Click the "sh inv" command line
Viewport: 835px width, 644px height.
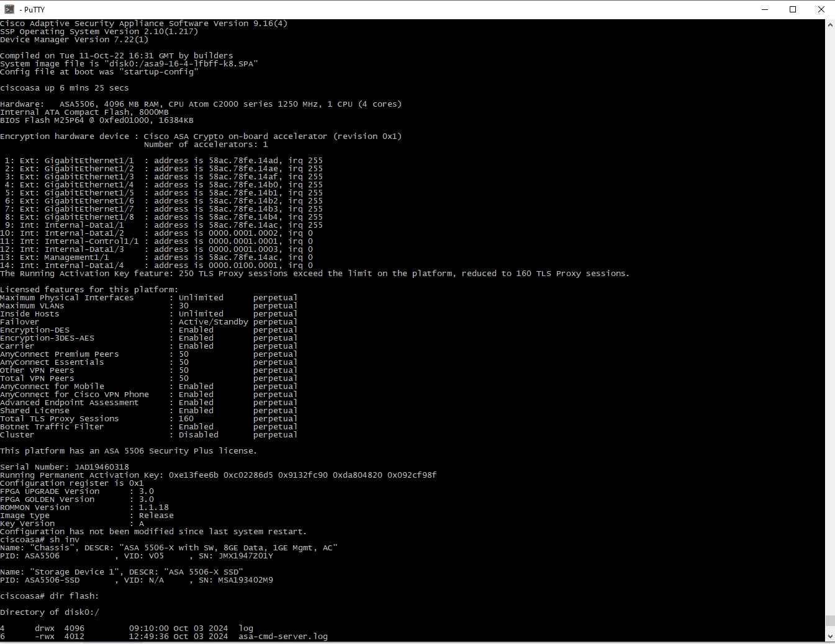point(40,540)
